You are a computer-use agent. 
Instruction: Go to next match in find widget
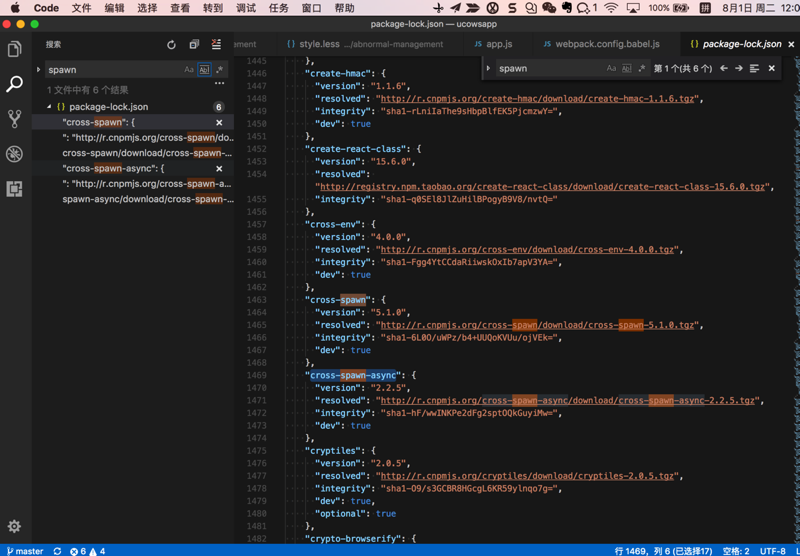(x=739, y=69)
